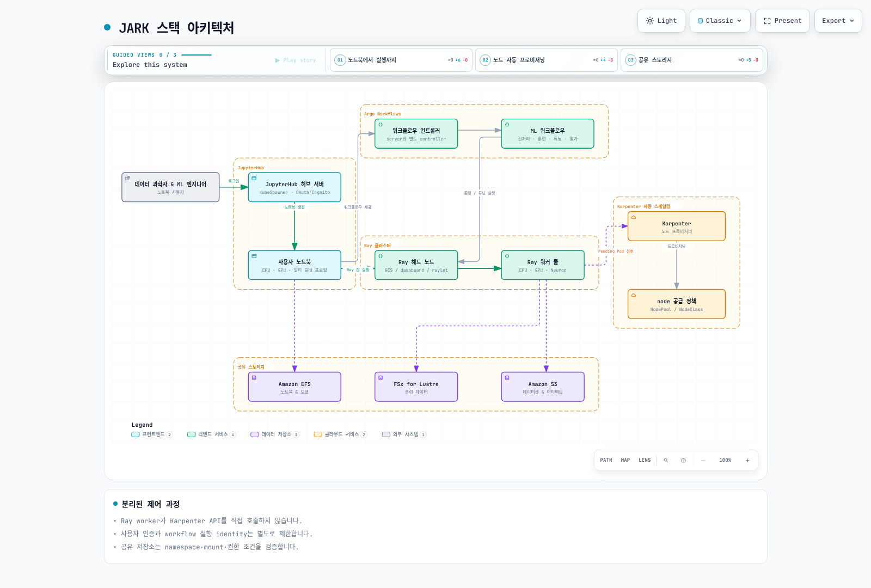
Task: Select the Ray 헤드 노드 node
Action: coord(416,265)
